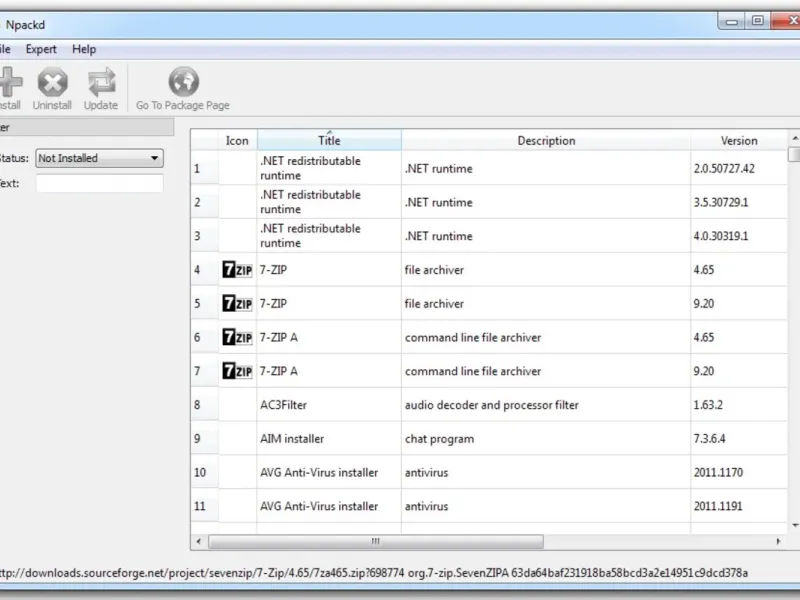Click the horizontal scrollbar left arrow
800x600 pixels.
pyautogui.click(x=198, y=541)
